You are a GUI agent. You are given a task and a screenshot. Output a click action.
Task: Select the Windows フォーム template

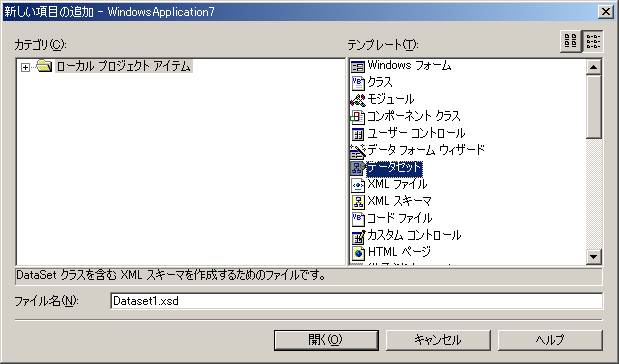[409, 66]
